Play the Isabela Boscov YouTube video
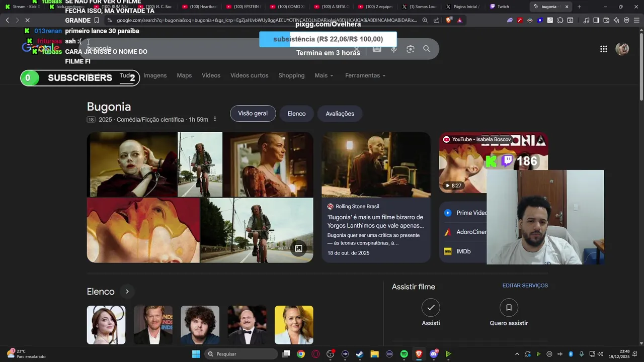Viewport: 644px width, 362px height. coord(462,162)
